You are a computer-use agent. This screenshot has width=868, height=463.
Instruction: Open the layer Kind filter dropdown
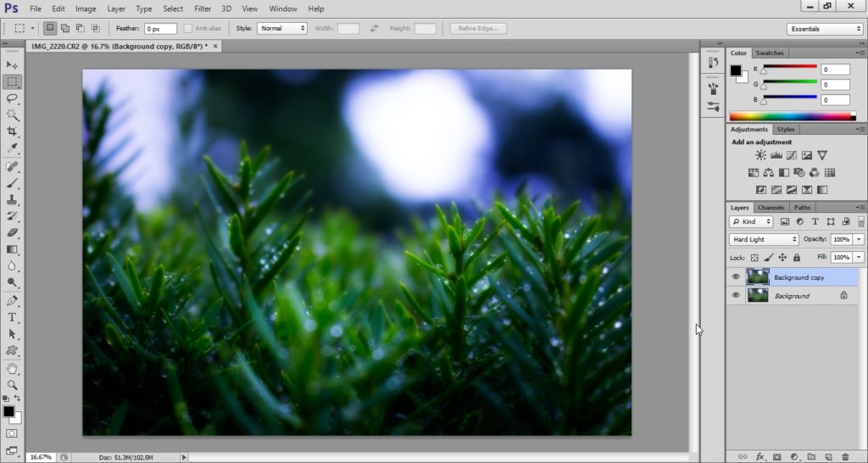[751, 221]
